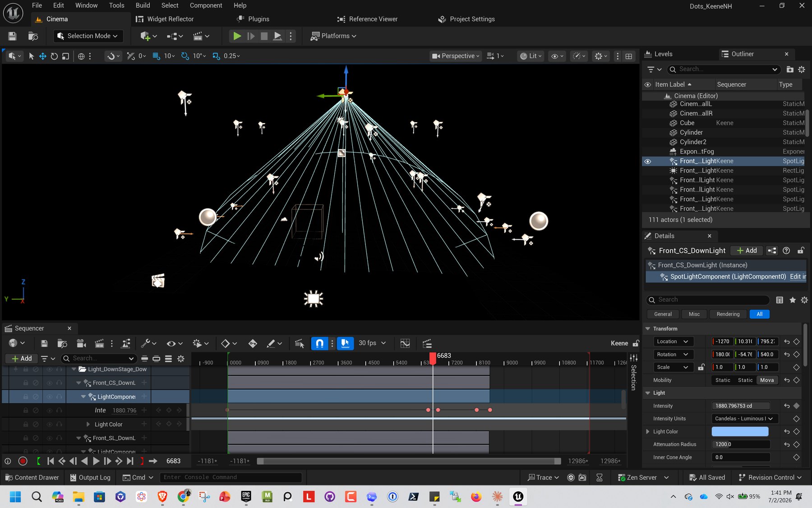Viewport: 812px width, 508px height.
Task: Click playhead marker at frame 6683
Action: coord(433,358)
